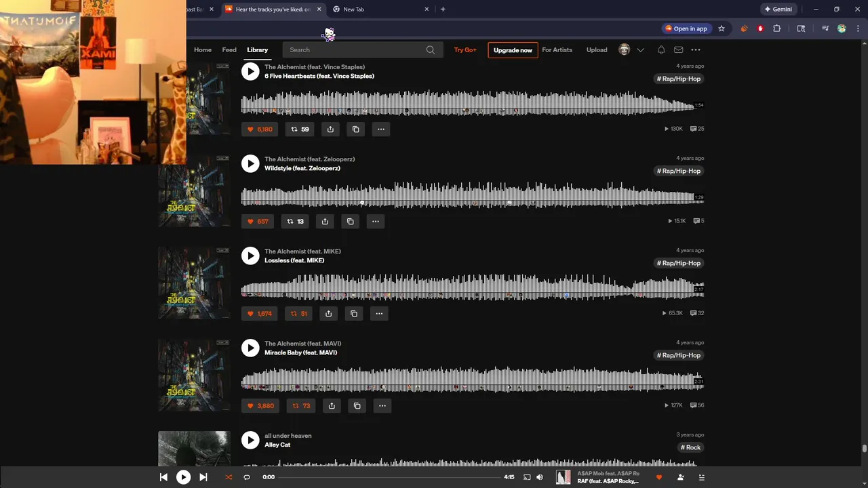Image resolution: width=868 pixels, height=488 pixels.
Task: Play 6 Five Heartbeats track
Action: (x=250, y=71)
